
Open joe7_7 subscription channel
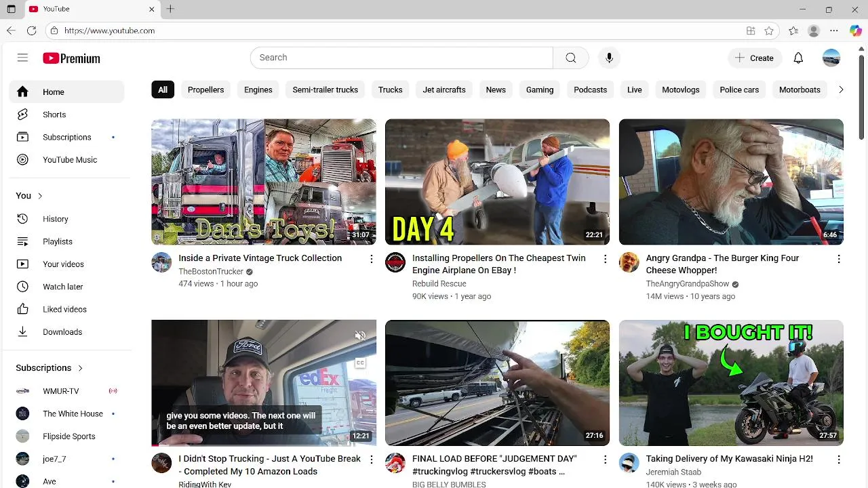[x=66, y=459]
